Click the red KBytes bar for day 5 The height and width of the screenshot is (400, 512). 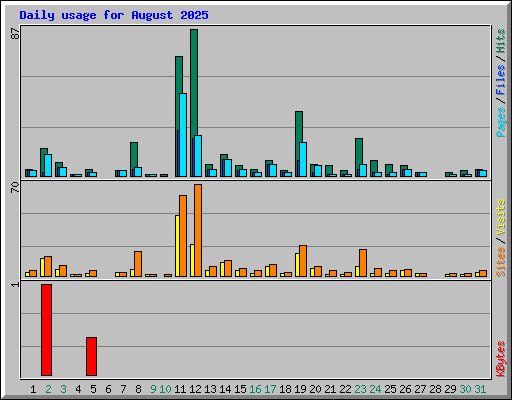click(x=92, y=356)
